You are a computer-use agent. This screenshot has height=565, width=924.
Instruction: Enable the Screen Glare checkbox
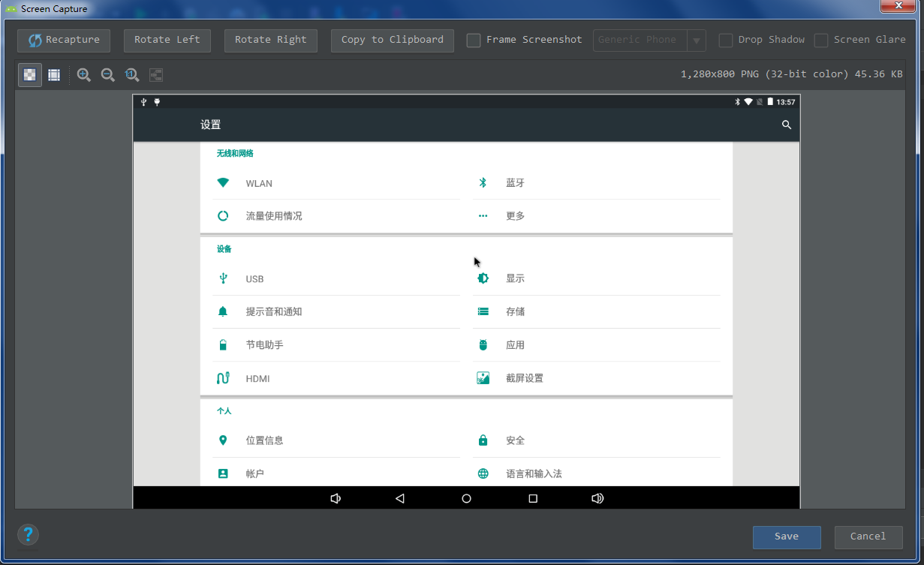[821, 40]
